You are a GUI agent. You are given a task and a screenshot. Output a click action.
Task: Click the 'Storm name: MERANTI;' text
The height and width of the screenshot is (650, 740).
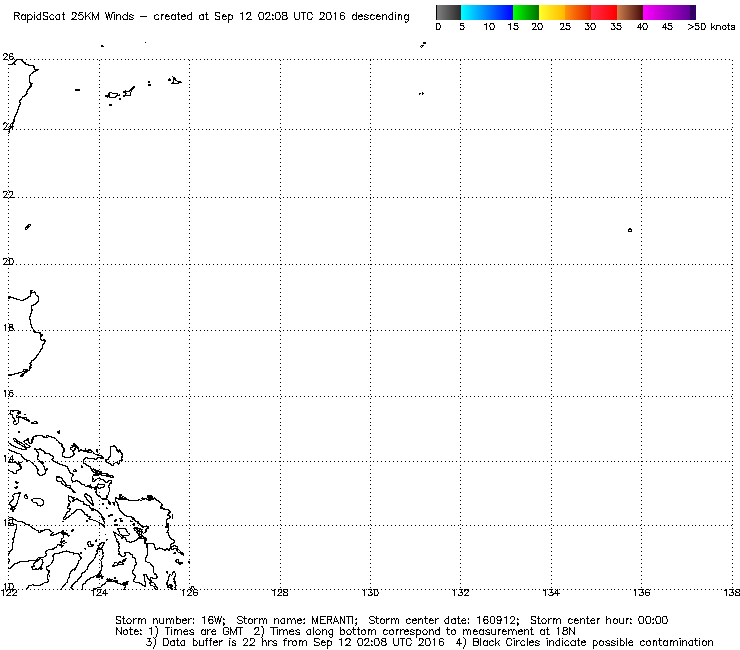point(297,620)
